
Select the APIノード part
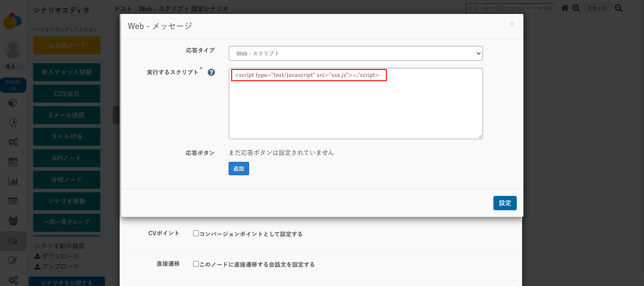coord(67,158)
